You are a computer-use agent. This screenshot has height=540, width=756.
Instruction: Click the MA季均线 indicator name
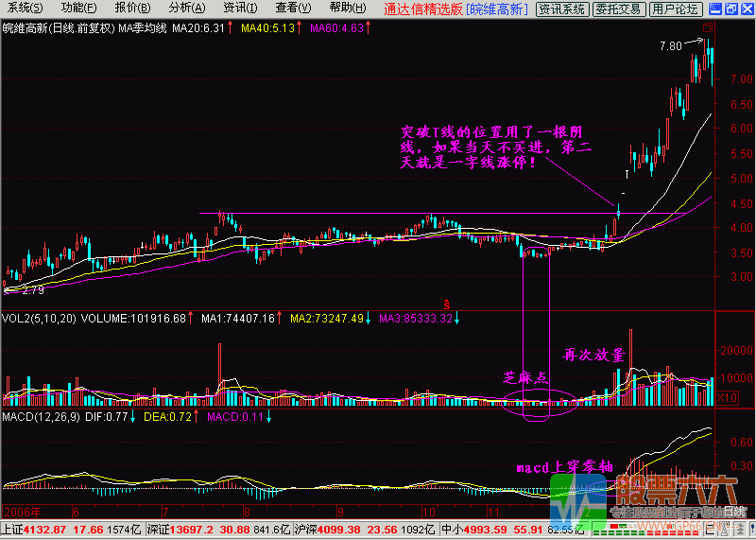(143, 28)
